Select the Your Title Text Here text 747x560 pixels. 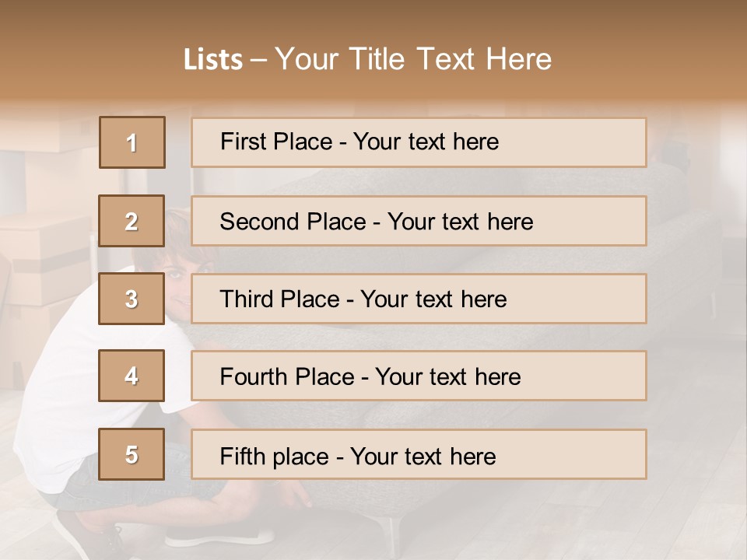point(413,59)
